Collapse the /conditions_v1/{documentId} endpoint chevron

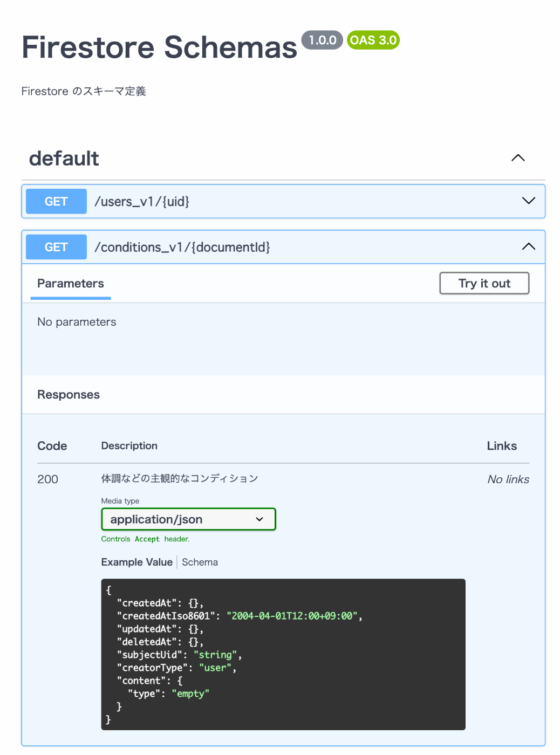[x=529, y=246]
